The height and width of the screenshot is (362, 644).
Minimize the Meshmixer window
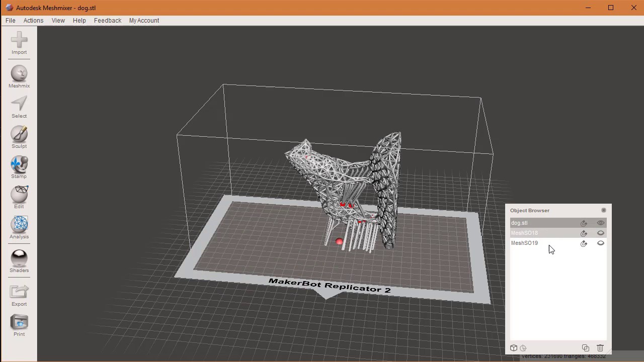tap(588, 8)
